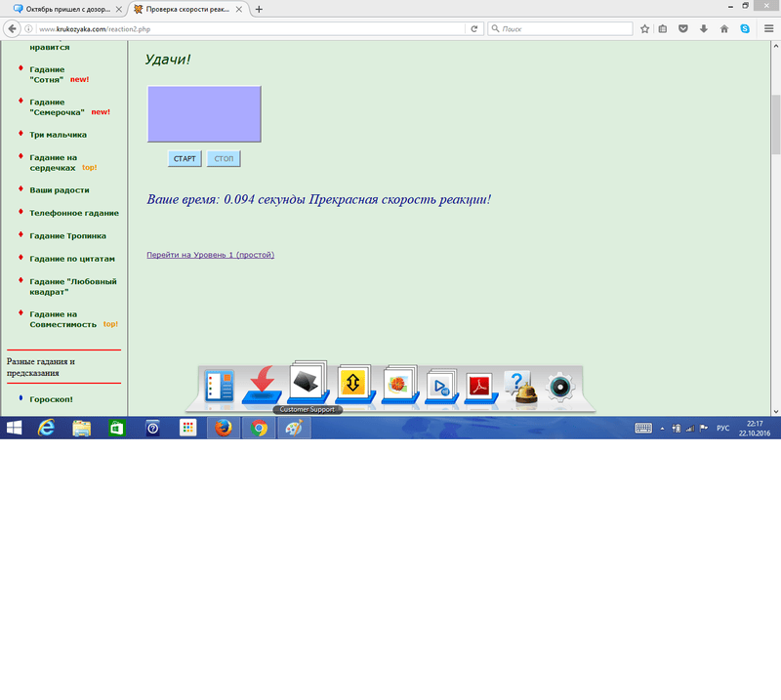Open File Explorer from taskbar
781x700 pixels.
click(82, 428)
